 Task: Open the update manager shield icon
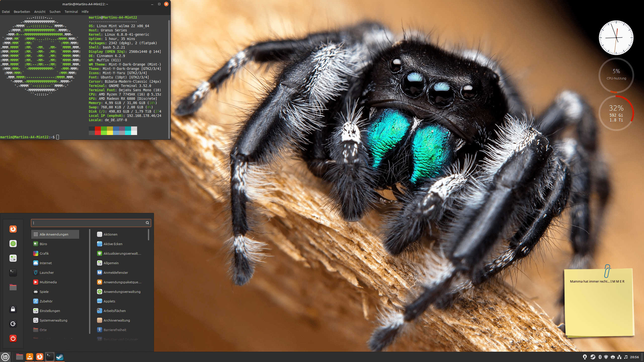pyautogui.click(x=606, y=357)
